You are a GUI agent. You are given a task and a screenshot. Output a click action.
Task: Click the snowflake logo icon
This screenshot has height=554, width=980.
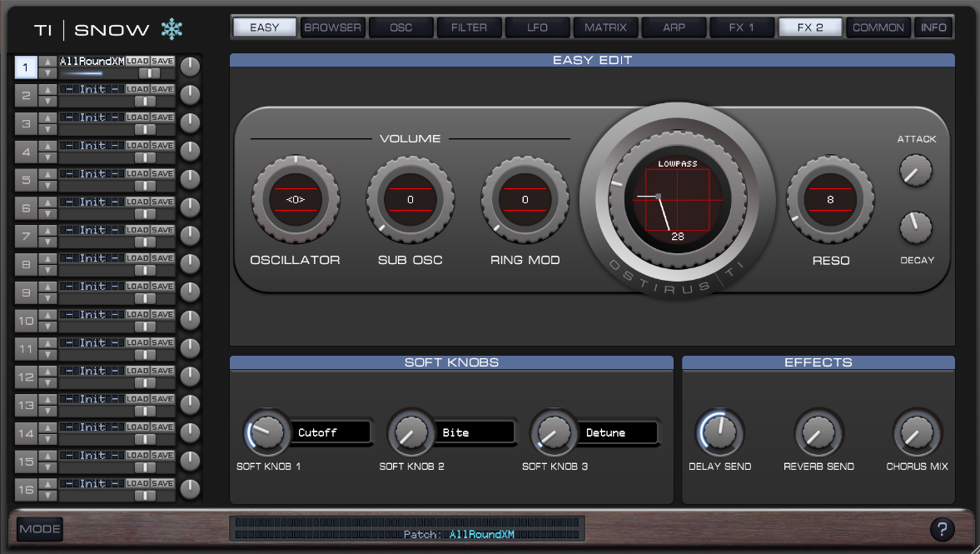[172, 29]
